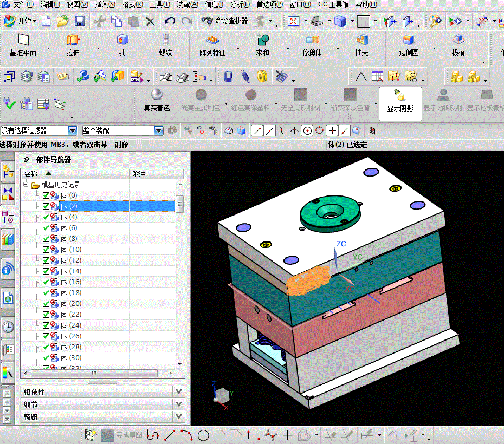
Task: Open the GC 工具箱 menu
Action: [x=333, y=4]
